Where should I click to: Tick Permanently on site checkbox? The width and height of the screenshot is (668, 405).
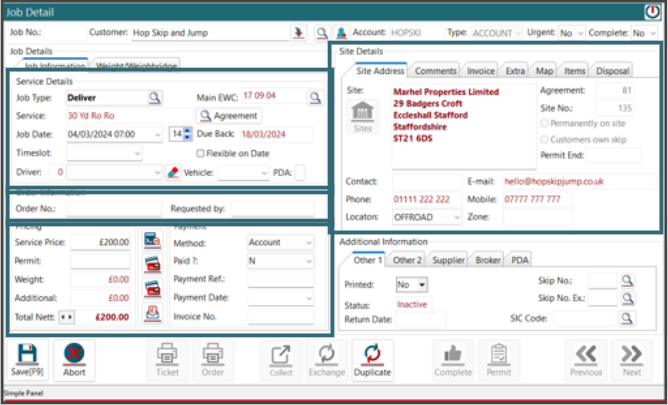click(544, 124)
